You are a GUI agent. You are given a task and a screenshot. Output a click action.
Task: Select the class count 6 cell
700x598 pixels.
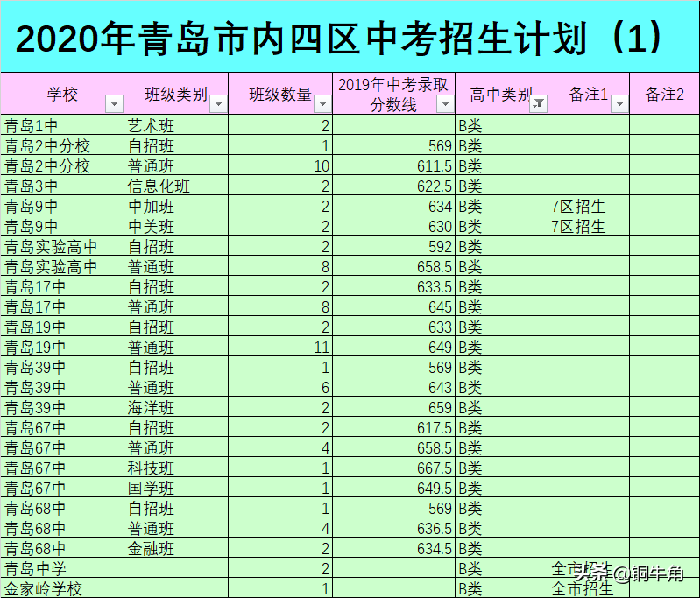click(x=280, y=387)
